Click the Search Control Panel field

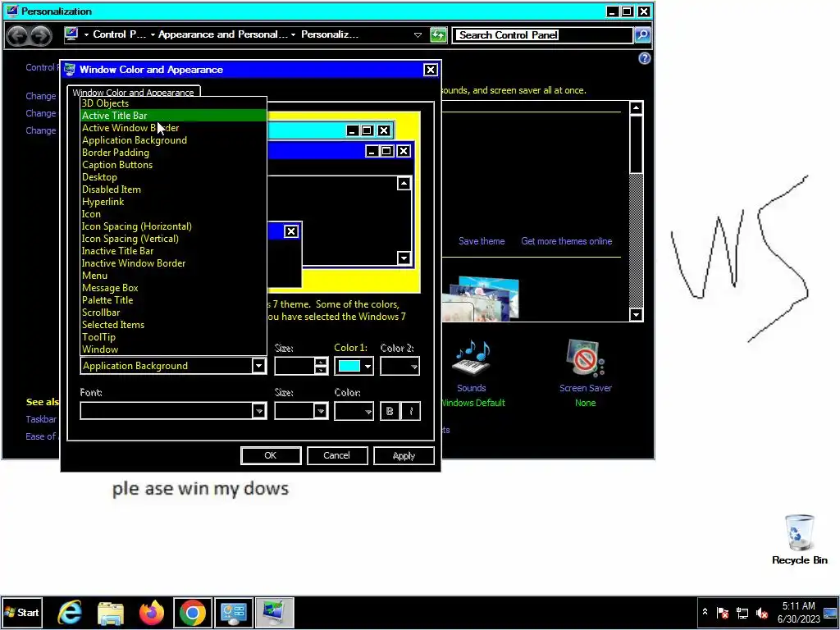(x=543, y=35)
